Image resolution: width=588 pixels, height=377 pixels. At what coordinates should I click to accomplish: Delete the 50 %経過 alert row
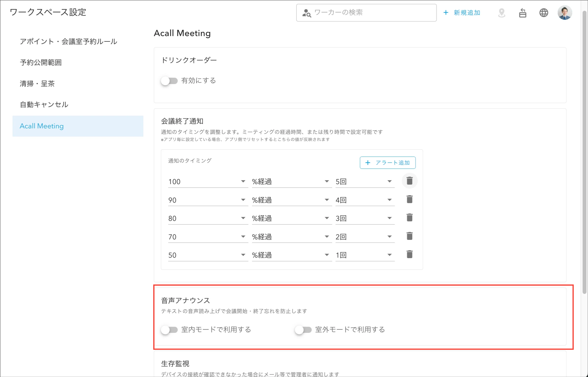click(409, 254)
